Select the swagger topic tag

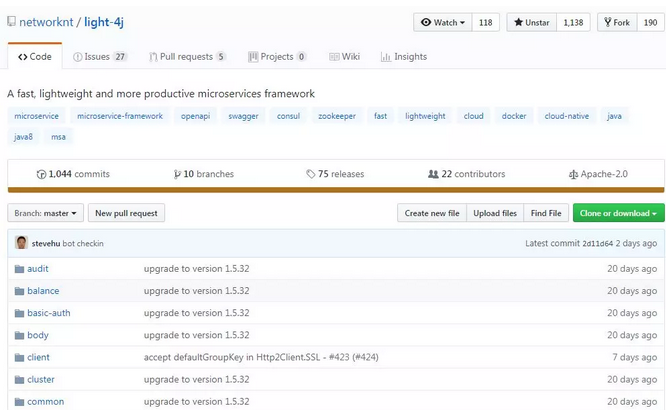[243, 116]
